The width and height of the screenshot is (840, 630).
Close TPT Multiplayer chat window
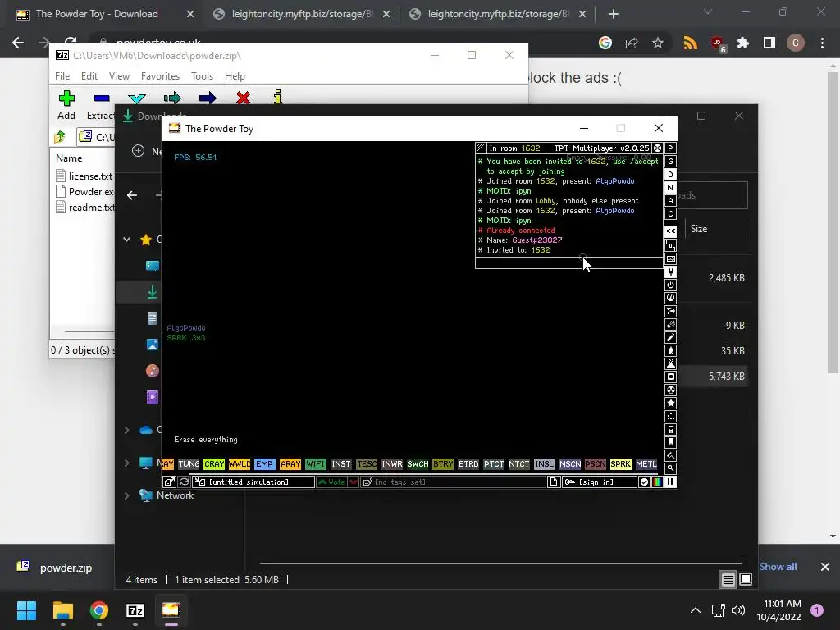coord(657,148)
